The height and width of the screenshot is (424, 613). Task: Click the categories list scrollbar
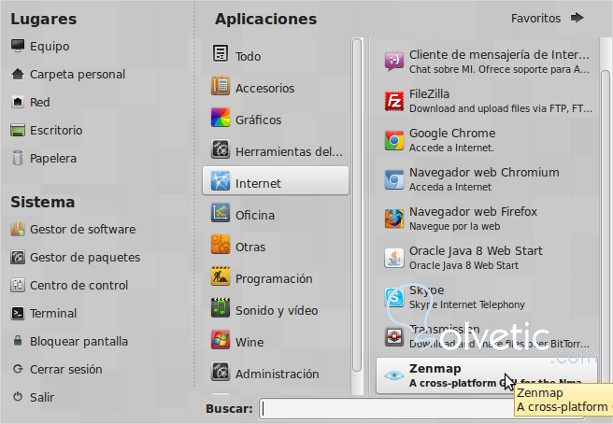pyautogui.click(x=357, y=205)
